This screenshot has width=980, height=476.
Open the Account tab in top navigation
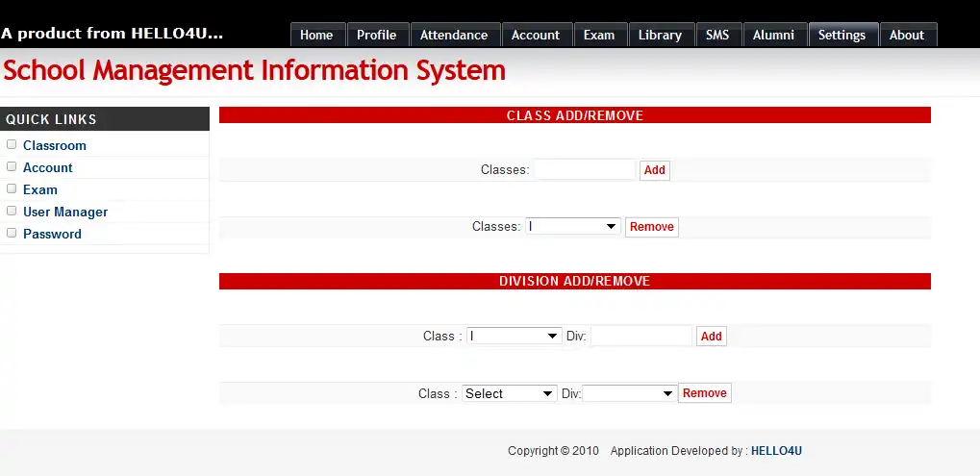[536, 35]
